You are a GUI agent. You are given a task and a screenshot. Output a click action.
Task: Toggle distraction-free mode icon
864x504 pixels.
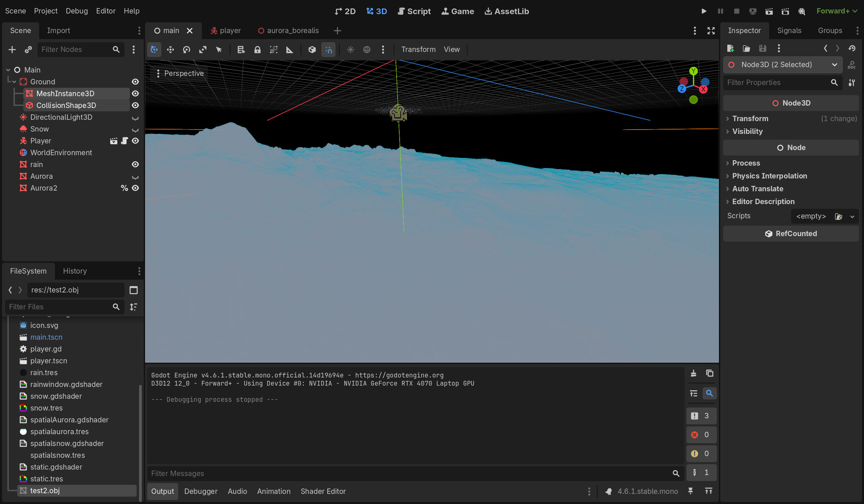pos(711,30)
